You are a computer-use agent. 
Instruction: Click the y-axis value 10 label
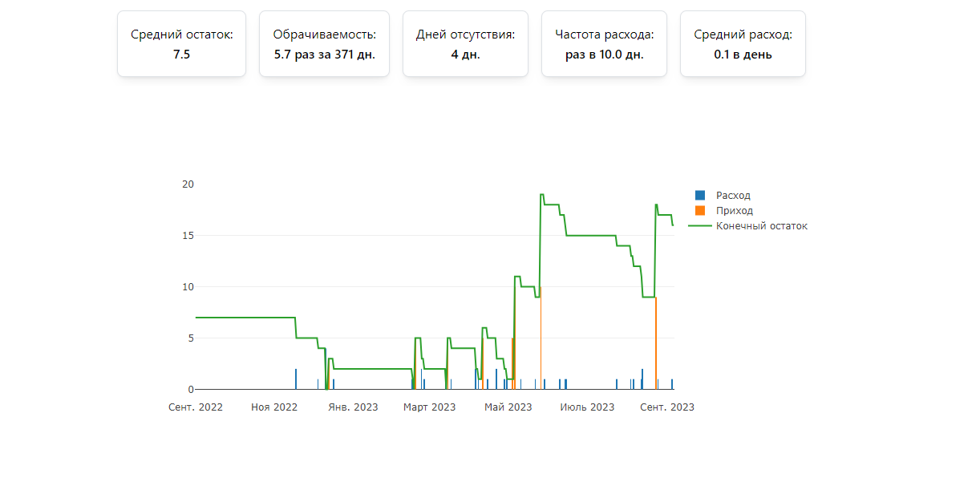(x=188, y=287)
